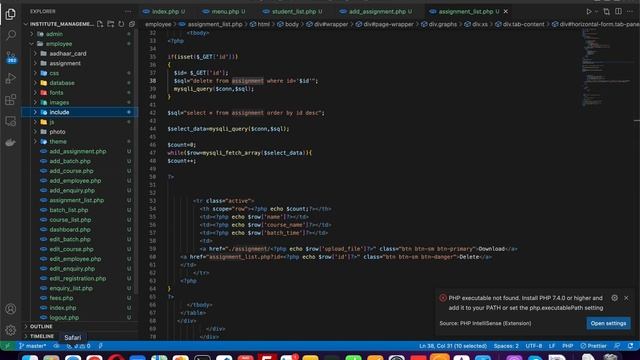The image size is (640, 360).
Task: Change language mode via PHP status item
Action: click(x=567, y=346)
